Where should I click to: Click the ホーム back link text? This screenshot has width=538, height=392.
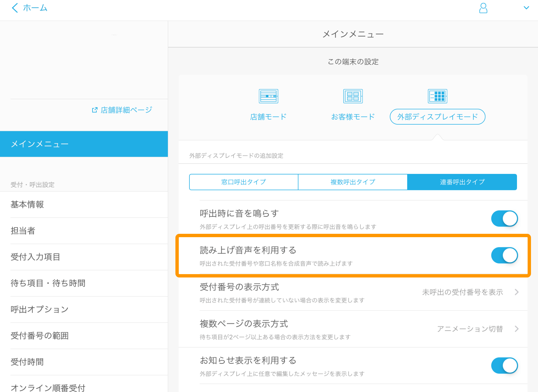point(35,8)
